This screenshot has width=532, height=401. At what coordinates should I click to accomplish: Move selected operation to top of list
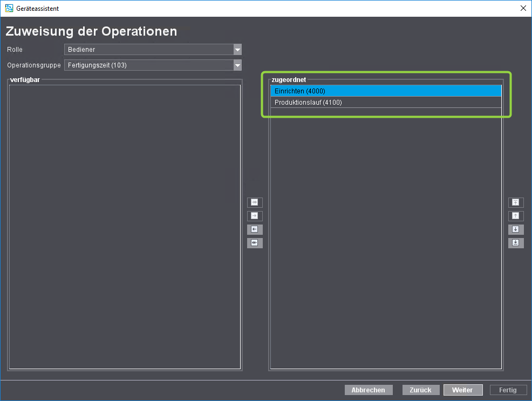point(516,202)
